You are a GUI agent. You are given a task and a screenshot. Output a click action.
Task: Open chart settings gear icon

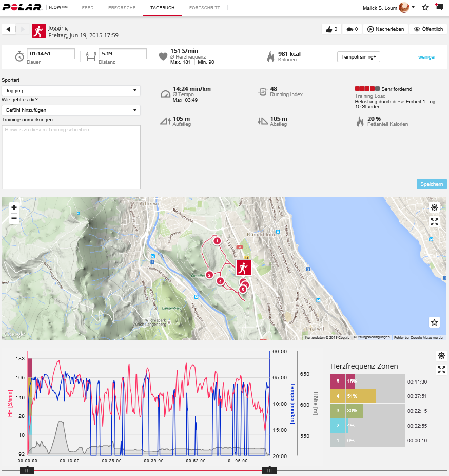pos(441,356)
